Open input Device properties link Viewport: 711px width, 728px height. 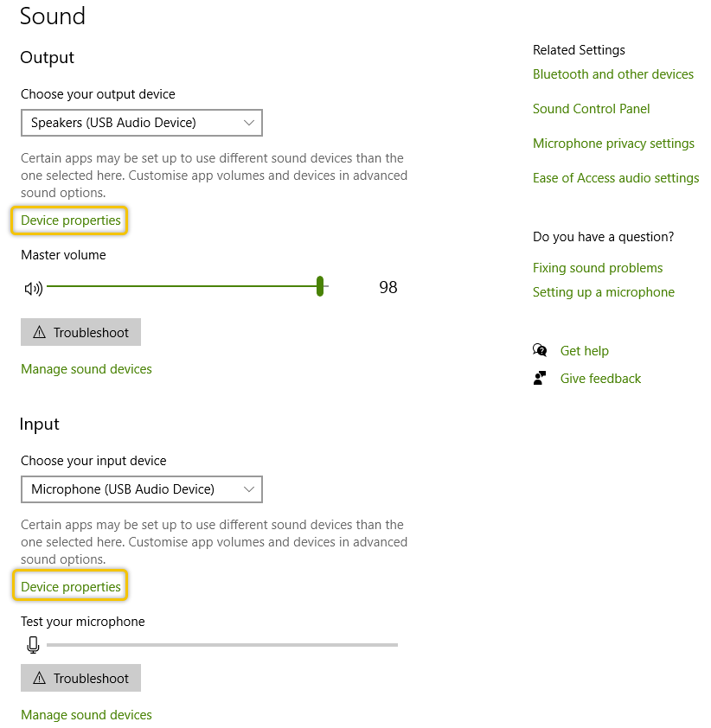point(71,586)
